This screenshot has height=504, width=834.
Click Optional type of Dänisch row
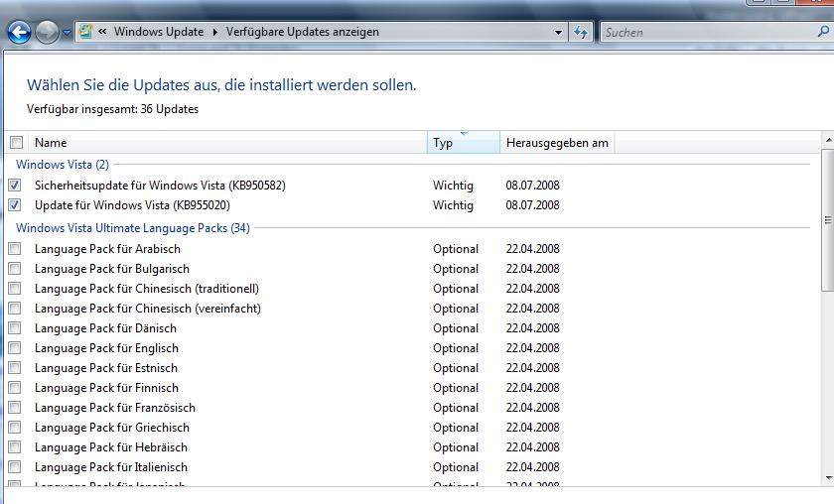pyautogui.click(x=456, y=328)
